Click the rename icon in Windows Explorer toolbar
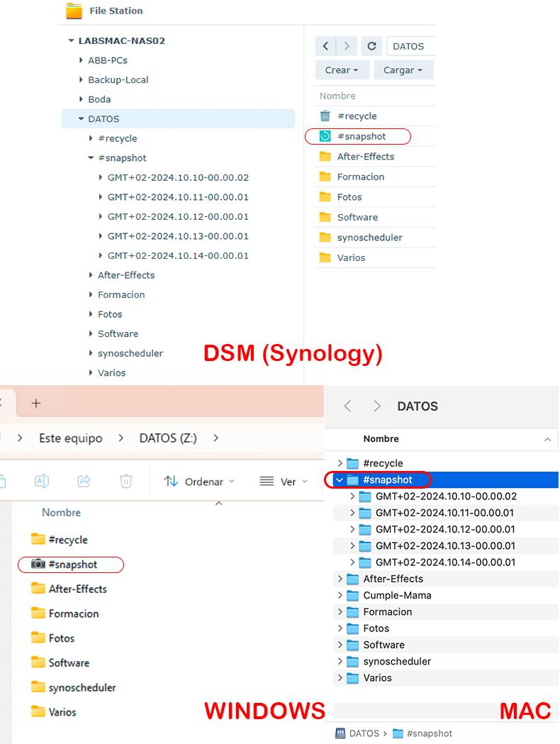Image resolution: width=560 pixels, height=744 pixels. tap(42, 481)
